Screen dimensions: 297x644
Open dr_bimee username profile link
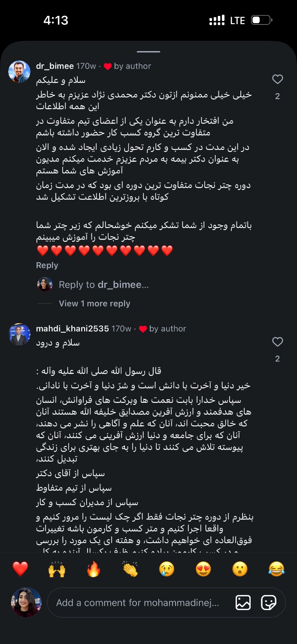[55, 66]
